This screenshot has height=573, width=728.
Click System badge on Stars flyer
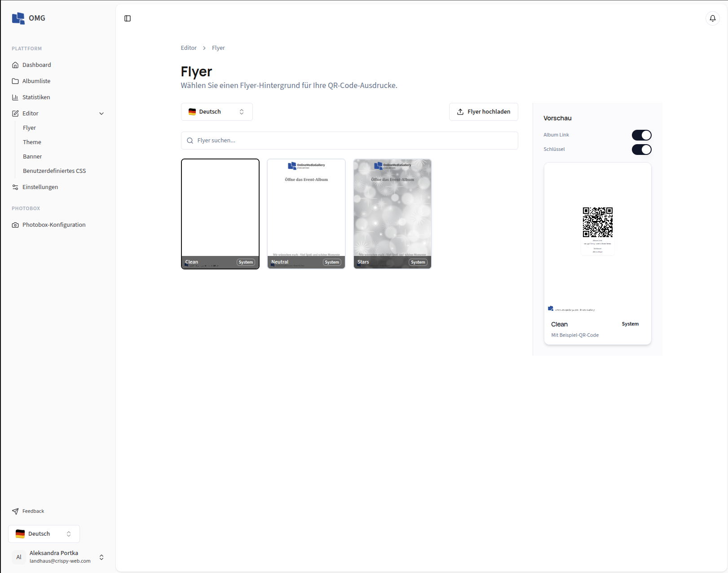pos(418,262)
